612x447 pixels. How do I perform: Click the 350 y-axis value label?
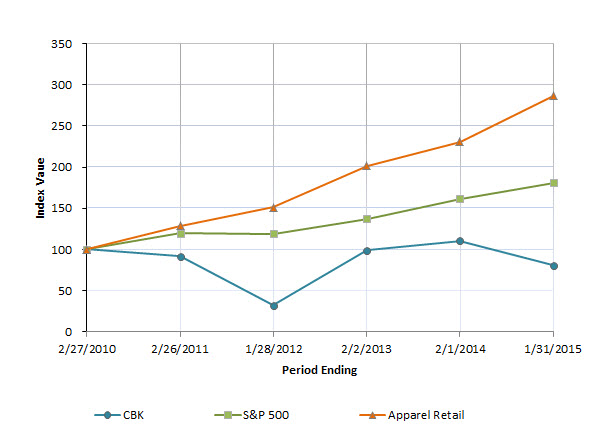pyautogui.click(x=65, y=44)
